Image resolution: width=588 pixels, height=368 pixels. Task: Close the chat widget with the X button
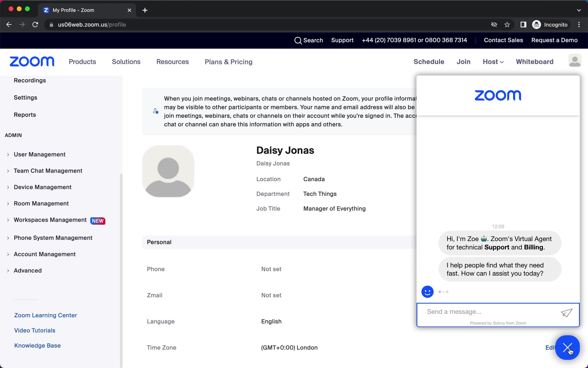[567, 347]
